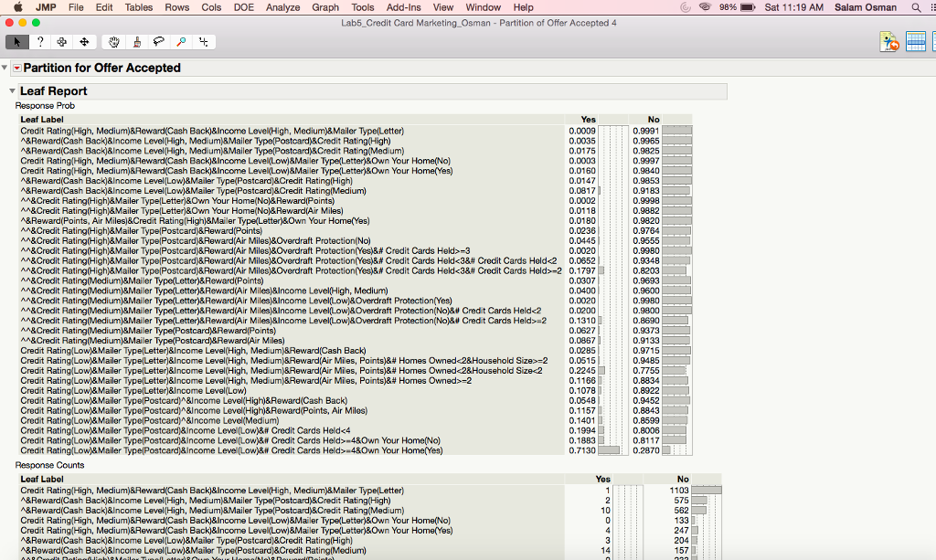Image resolution: width=936 pixels, height=560 pixels.
Task: Click the 0.7130 Yes probability value
Action: [582, 450]
